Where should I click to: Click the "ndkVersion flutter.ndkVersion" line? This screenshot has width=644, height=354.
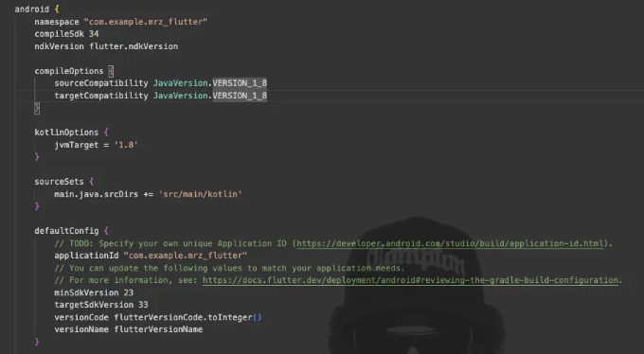pyautogui.click(x=106, y=46)
